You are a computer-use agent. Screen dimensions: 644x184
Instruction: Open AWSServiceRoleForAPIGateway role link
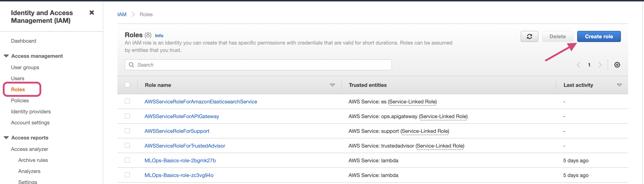tap(182, 116)
